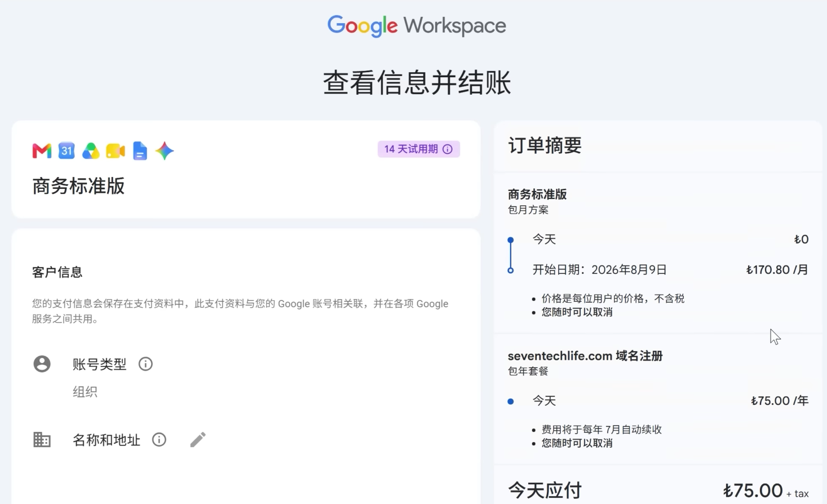Click the 价格是每位用户的价格，不含税 note
Viewport: 827px width, 504px height.
coord(613,298)
